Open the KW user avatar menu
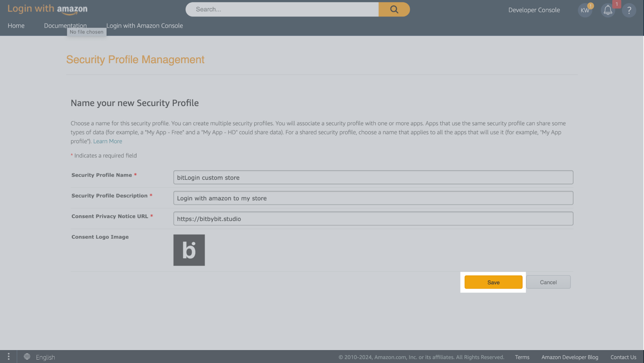 coord(585,10)
